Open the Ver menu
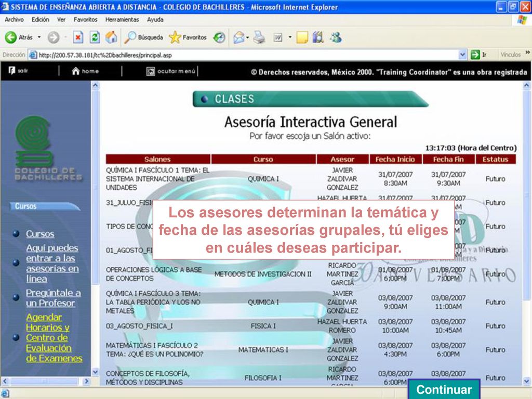 tap(61, 20)
